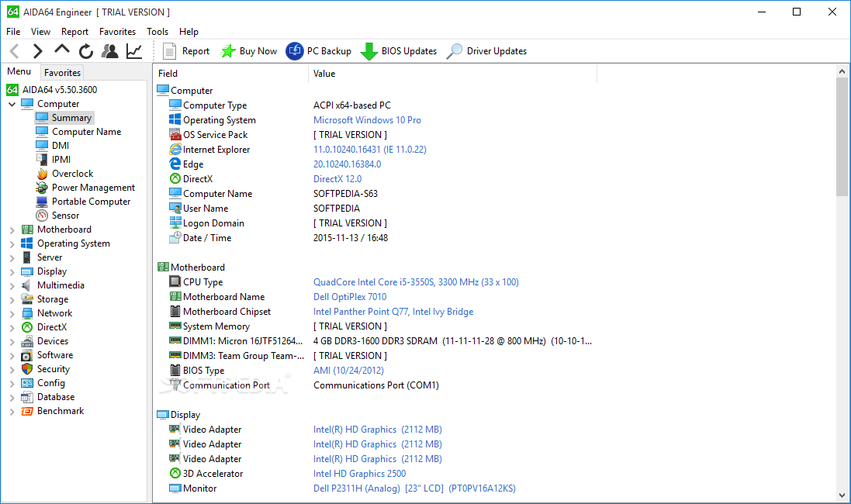Expand the Storage tree node
Image resolution: width=851 pixels, height=504 pixels.
[12, 300]
